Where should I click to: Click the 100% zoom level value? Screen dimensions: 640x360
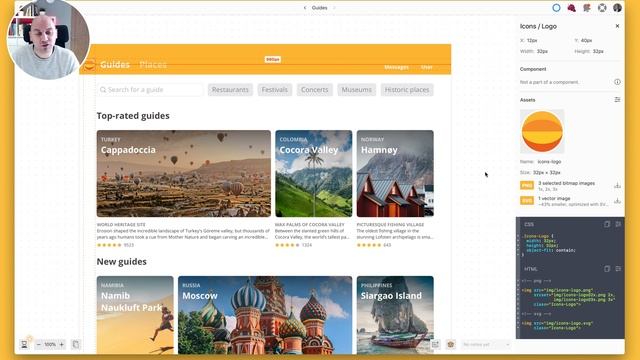(x=50, y=344)
